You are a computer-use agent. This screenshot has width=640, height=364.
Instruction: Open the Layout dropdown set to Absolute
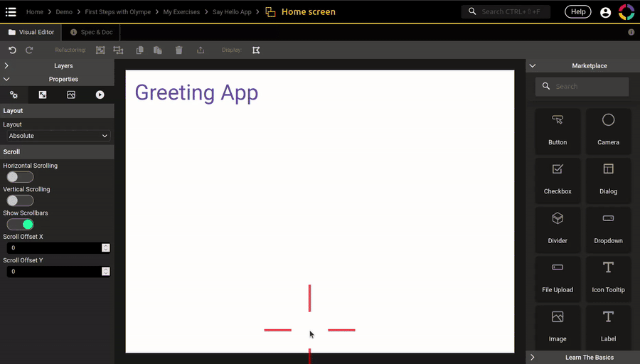coord(57,136)
